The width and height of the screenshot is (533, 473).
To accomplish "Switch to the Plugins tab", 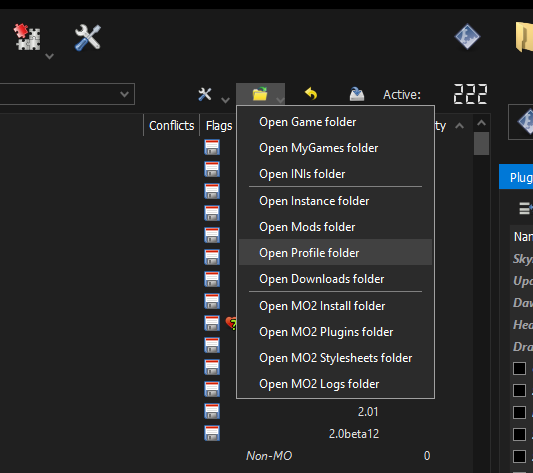I will point(516,177).
